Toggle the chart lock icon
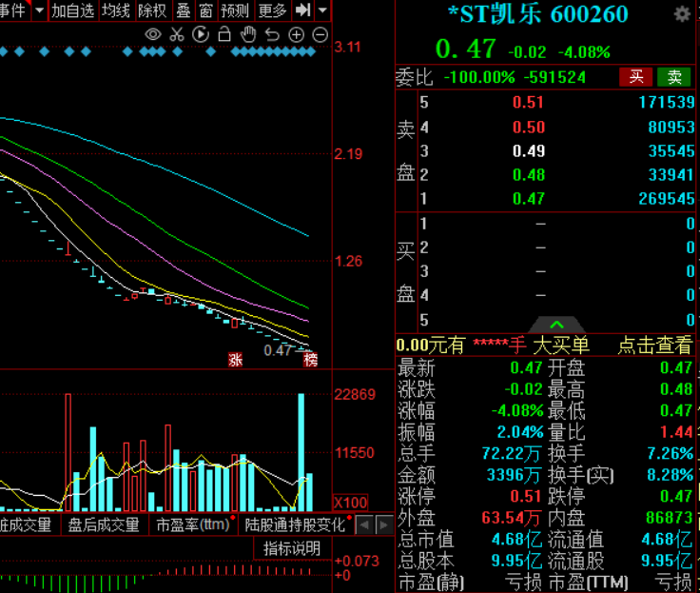 point(224,34)
